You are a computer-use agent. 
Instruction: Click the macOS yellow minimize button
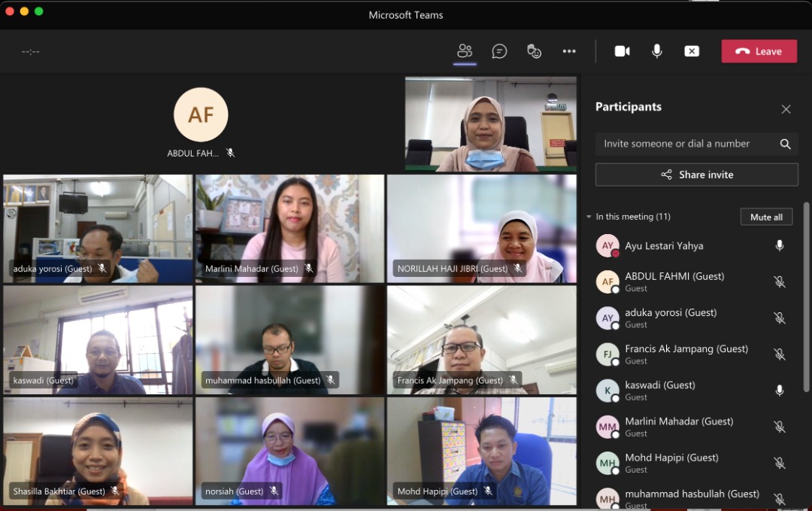coord(24,11)
